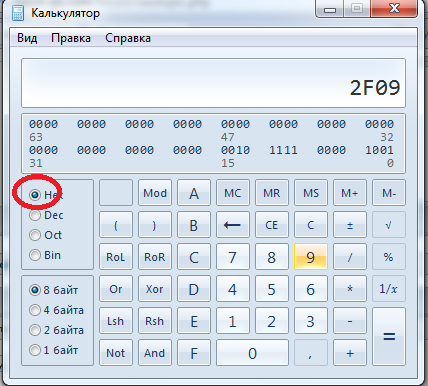428x386 pixels.
Task: Click the Xor operation button
Action: [155, 289]
